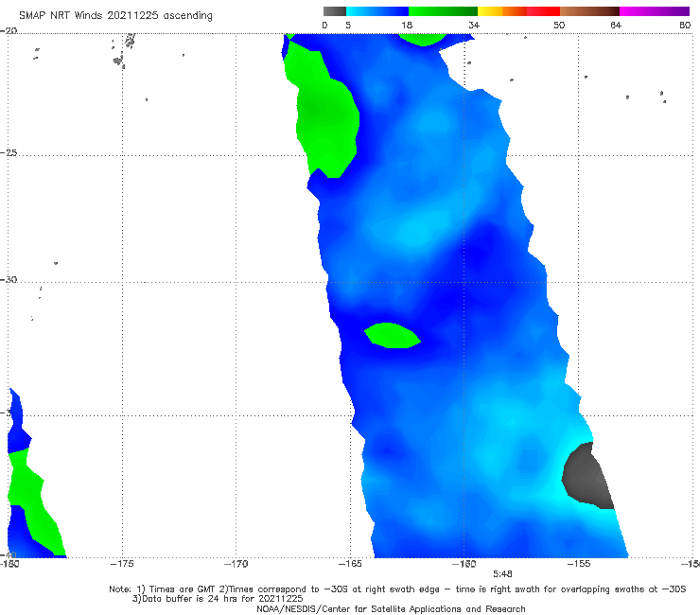Click the title 'SMAP NRT Winds 20211225 ascending'
The width and height of the screenshot is (700, 615).
(115, 16)
